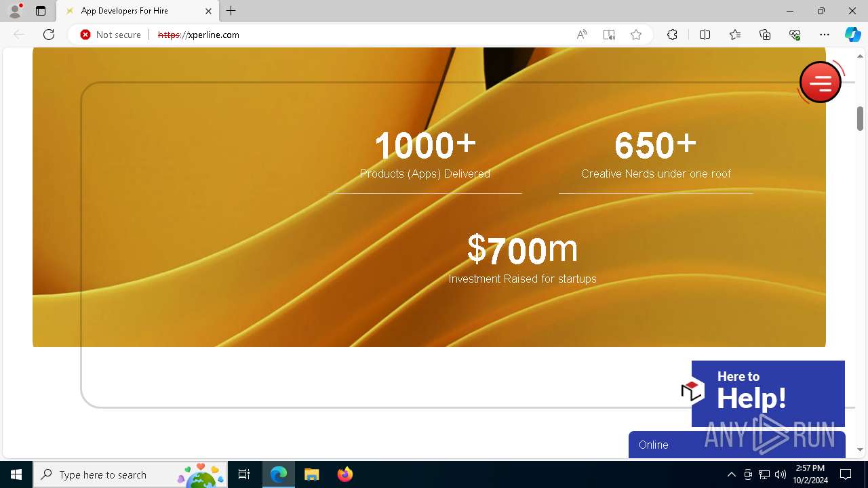Open the tab actions menu icon
The width and height of the screenshot is (868, 488).
(41, 11)
